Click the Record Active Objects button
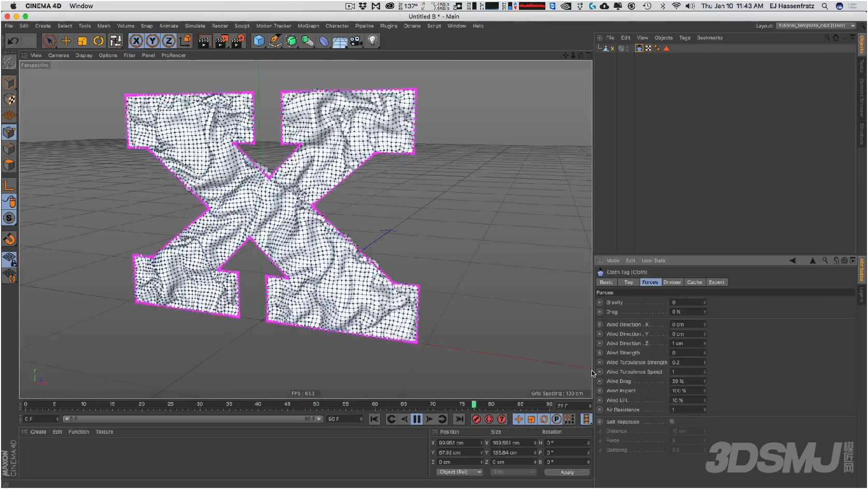This screenshot has height=489, width=868. pyautogui.click(x=476, y=419)
